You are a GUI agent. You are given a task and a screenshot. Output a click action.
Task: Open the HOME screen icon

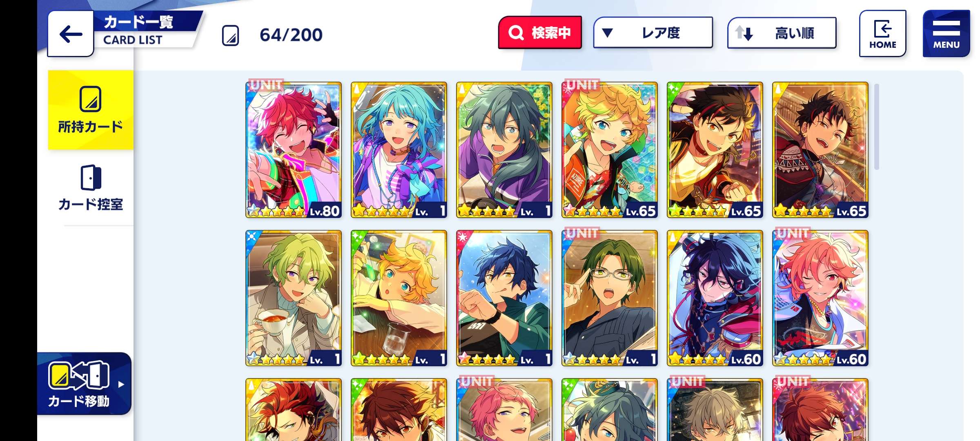click(882, 33)
